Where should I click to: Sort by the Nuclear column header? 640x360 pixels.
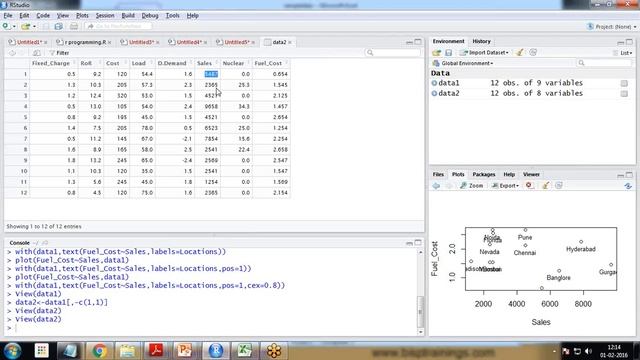pyautogui.click(x=236, y=63)
